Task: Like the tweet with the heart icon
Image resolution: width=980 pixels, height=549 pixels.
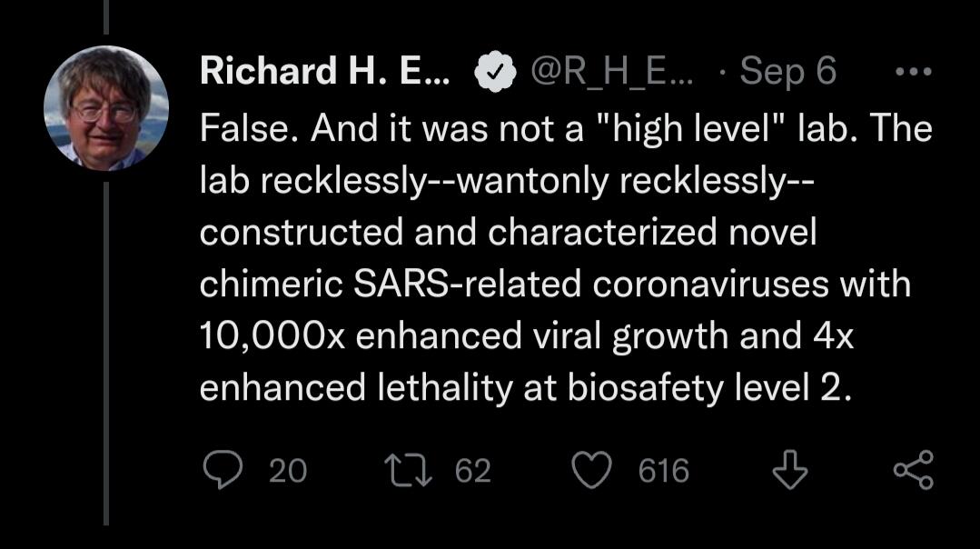Action: [x=597, y=470]
